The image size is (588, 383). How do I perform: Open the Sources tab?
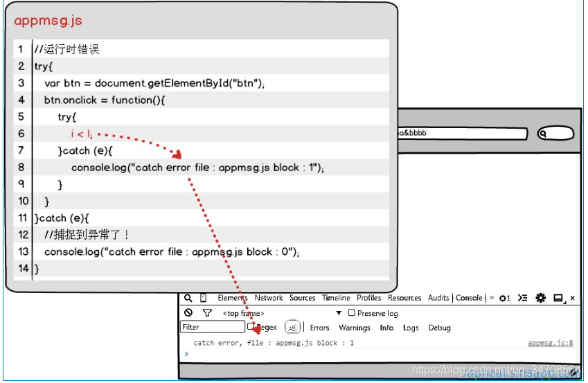point(302,298)
